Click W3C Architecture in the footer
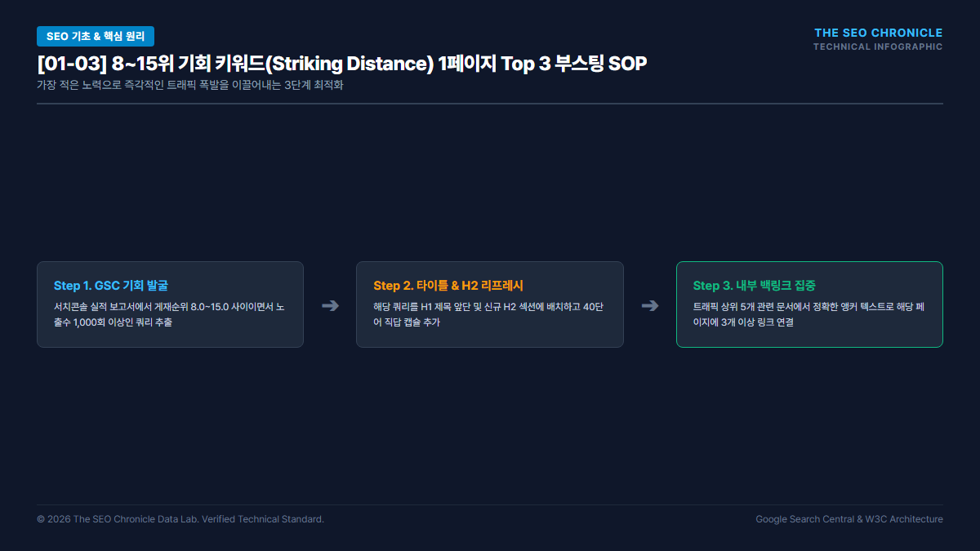 pos(904,519)
